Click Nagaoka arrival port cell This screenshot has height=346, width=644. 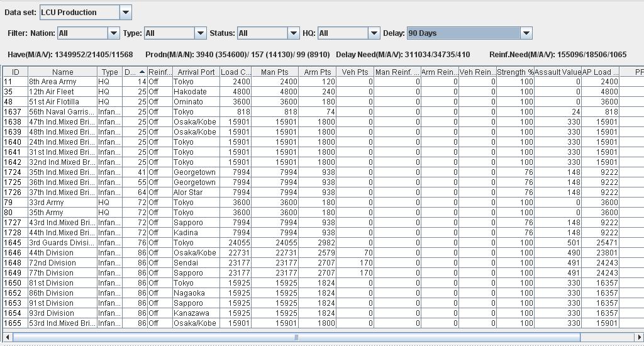tap(196, 293)
